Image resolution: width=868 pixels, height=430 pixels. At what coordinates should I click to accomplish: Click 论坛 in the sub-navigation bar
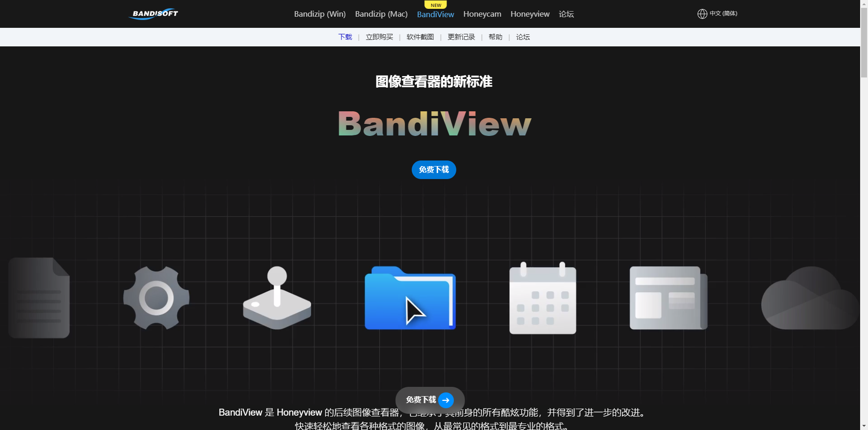click(523, 37)
